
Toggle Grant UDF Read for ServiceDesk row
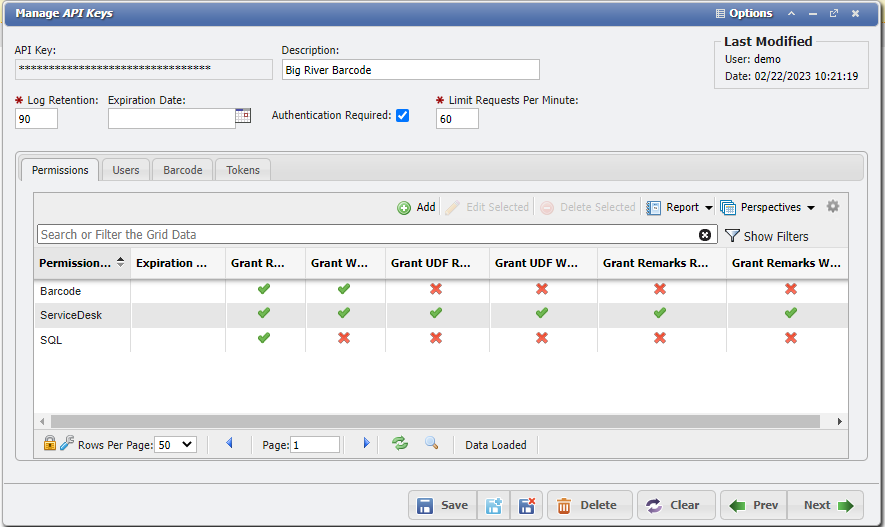(436, 313)
